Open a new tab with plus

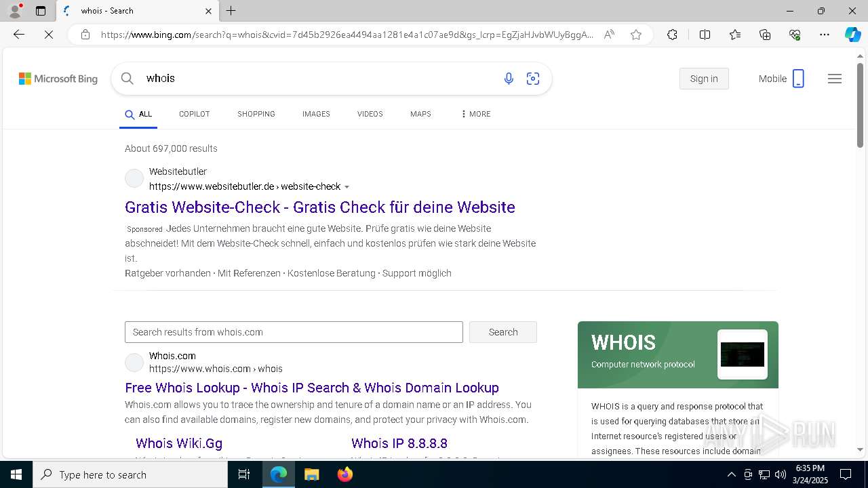231,11
